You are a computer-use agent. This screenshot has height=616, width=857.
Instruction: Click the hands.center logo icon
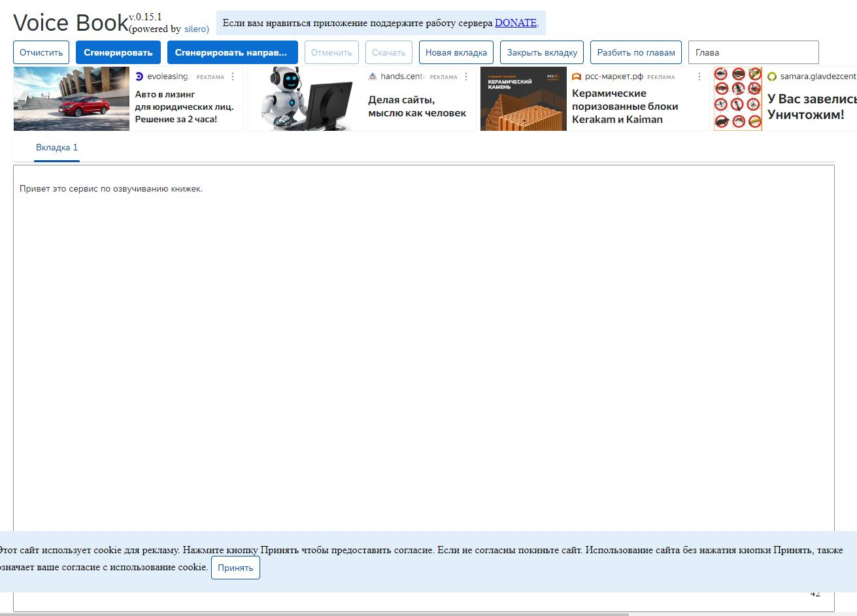(373, 77)
